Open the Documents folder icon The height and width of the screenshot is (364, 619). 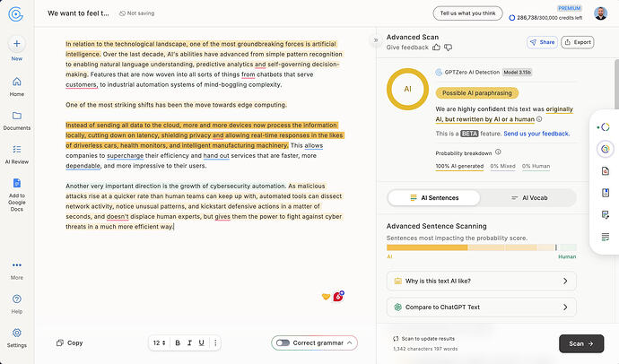pos(16,116)
